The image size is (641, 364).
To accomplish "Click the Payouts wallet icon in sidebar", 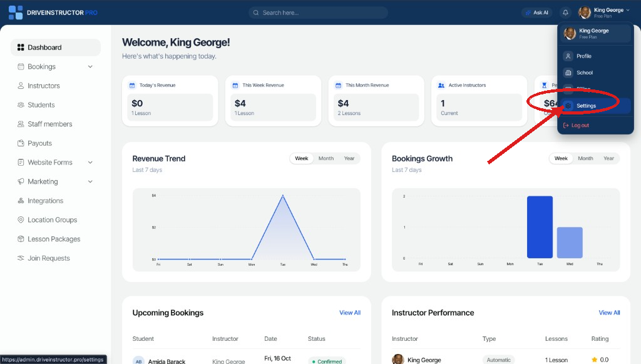I will point(21,143).
